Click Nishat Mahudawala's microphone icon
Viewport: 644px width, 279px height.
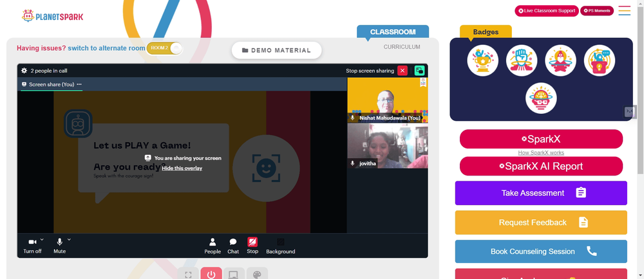352,118
